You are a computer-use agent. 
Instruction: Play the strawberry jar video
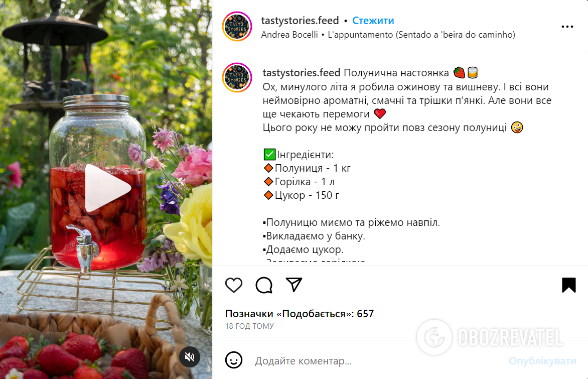[x=108, y=188]
